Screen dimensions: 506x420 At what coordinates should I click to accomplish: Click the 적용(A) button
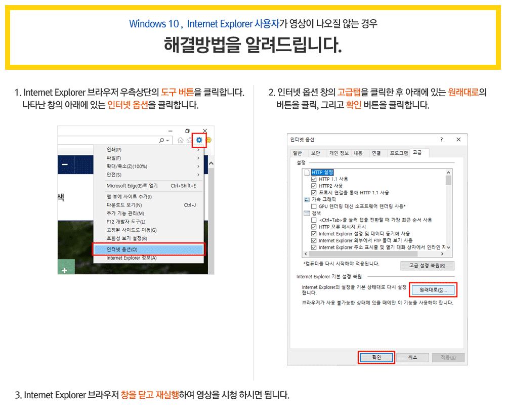(x=448, y=357)
